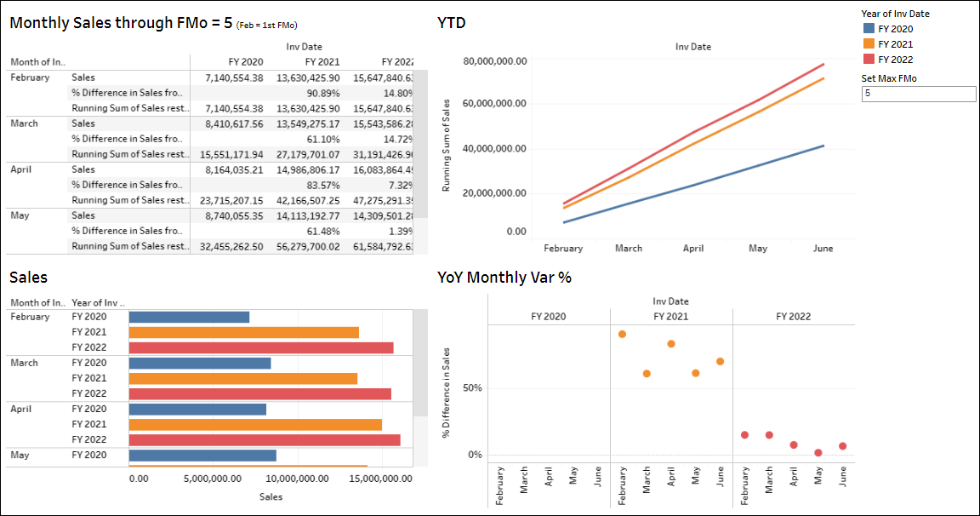This screenshot has height=516, width=980.
Task: Click the lowest red dot in YoY chart
Action: (x=818, y=453)
